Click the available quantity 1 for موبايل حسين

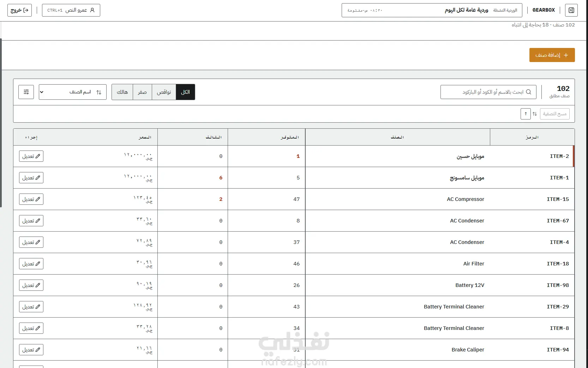click(x=298, y=156)
